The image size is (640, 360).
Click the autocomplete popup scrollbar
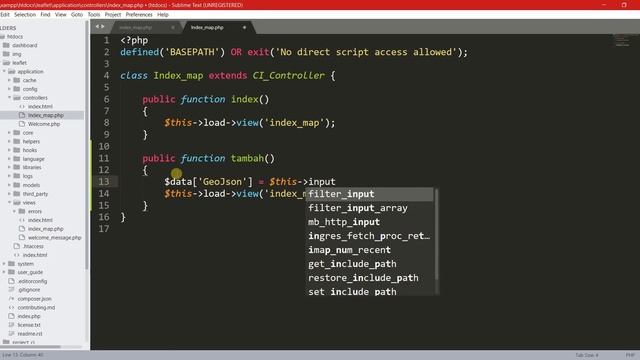437,234
